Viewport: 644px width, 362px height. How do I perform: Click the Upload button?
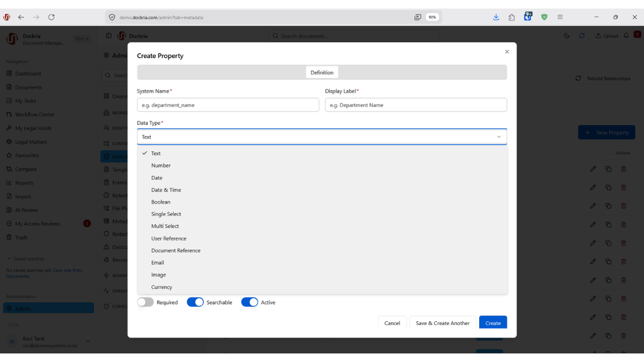[607, 36]
